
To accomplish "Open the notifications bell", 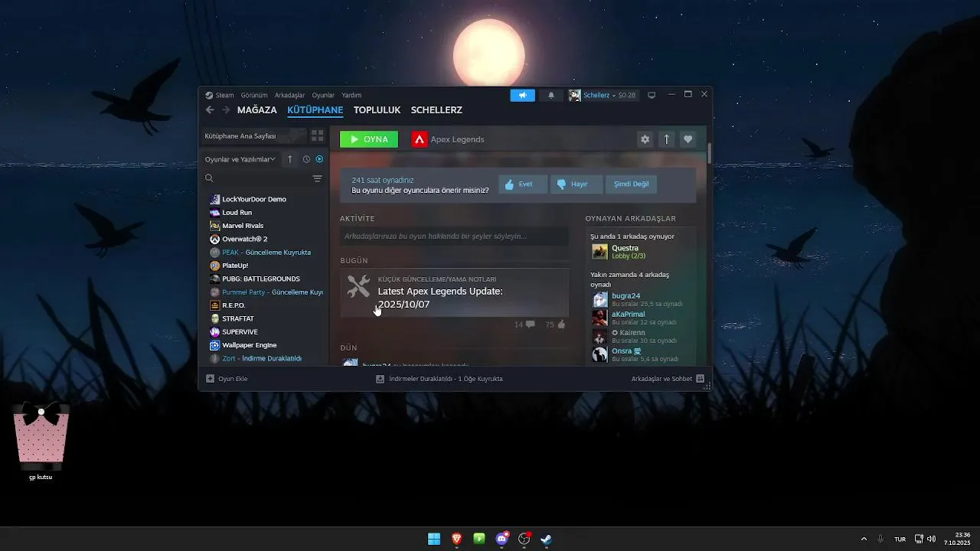I will point(551,96).
